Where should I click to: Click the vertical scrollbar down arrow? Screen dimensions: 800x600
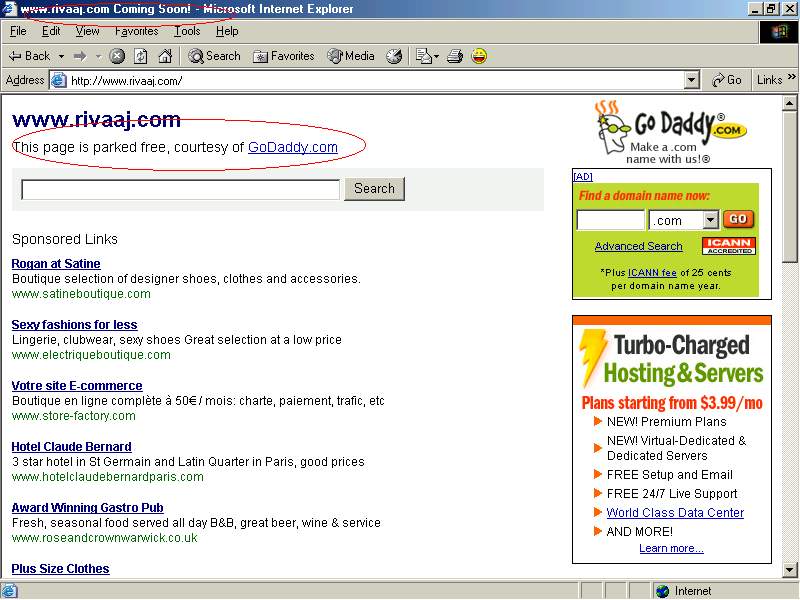(x=789, y=569)
